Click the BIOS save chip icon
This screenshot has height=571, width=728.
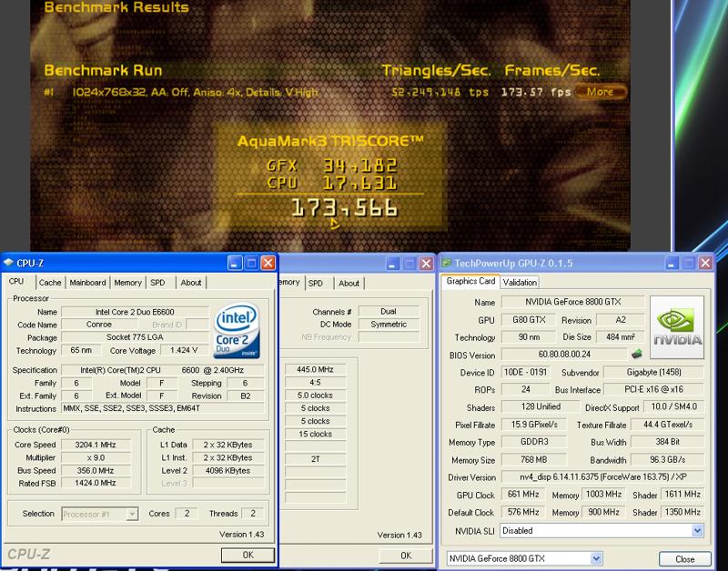tap(637, 355)
